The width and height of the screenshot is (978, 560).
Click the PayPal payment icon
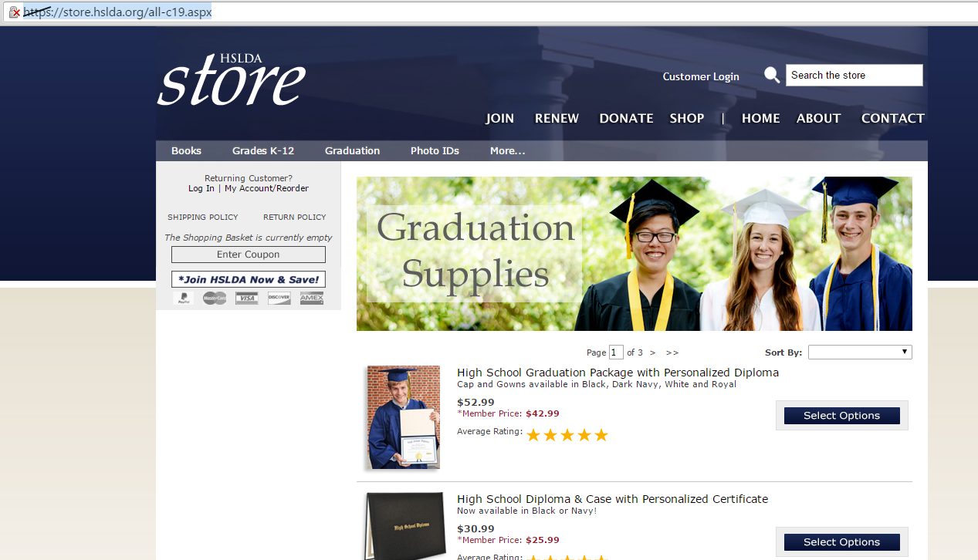184,299
